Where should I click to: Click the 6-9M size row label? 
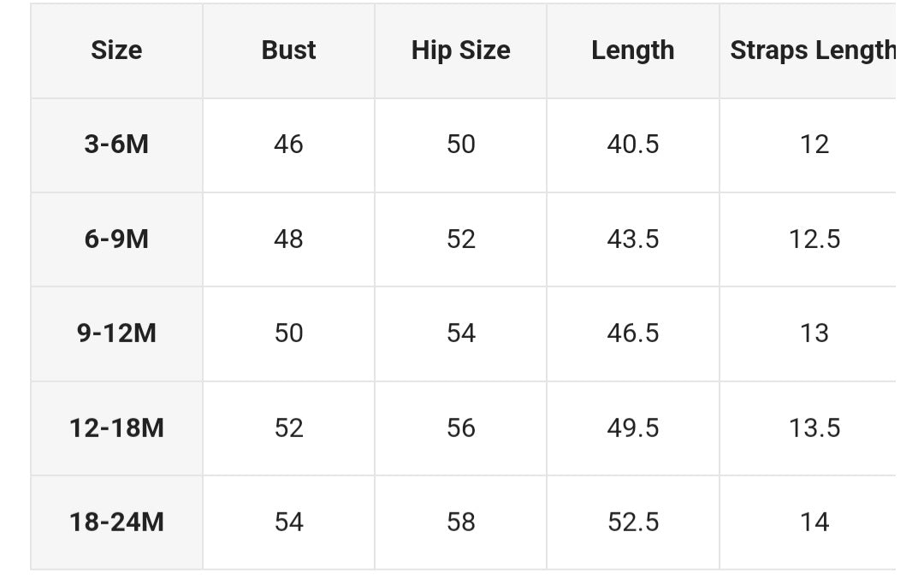(116, 239)
